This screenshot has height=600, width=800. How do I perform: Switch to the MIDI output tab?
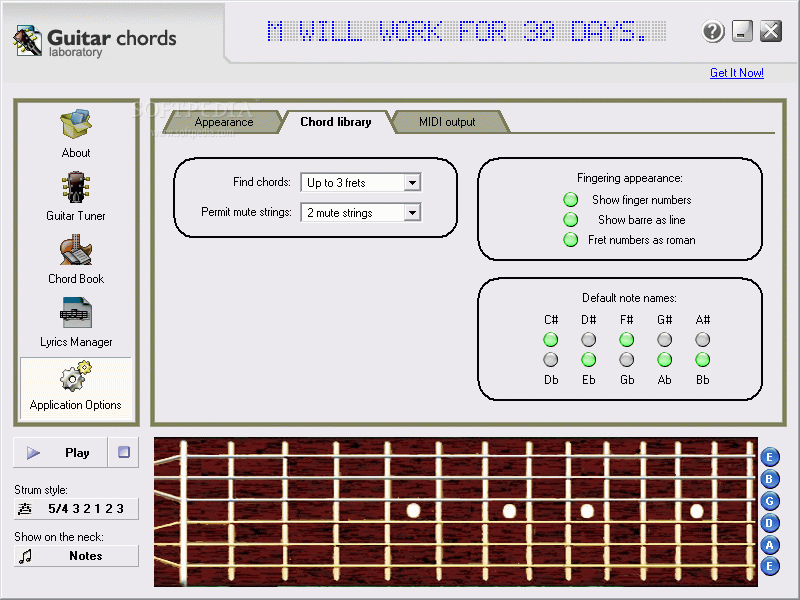pos(447,122)
